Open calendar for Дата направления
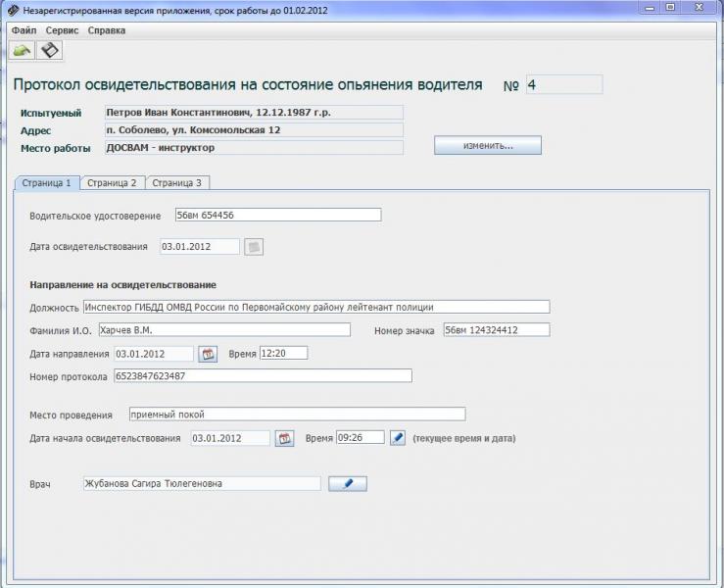Viewport: 724px width, 588px height. coord(208,354)
